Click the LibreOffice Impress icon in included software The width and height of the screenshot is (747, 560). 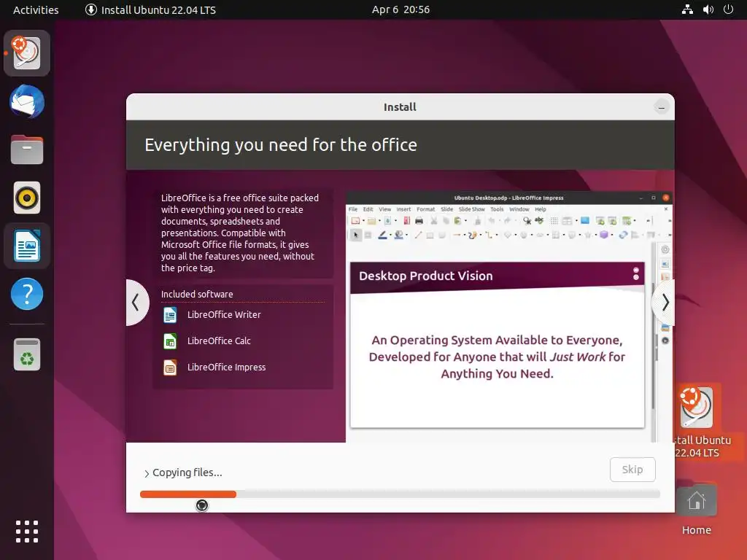(170, 367)
